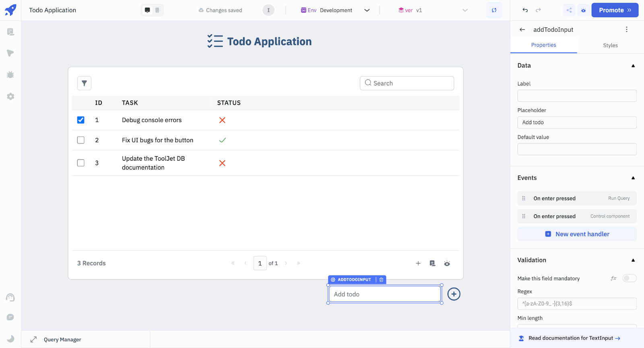The height and width of the screenshot is (348, 644).
Task: Open the table filter icon
Action: click(84, 83)
